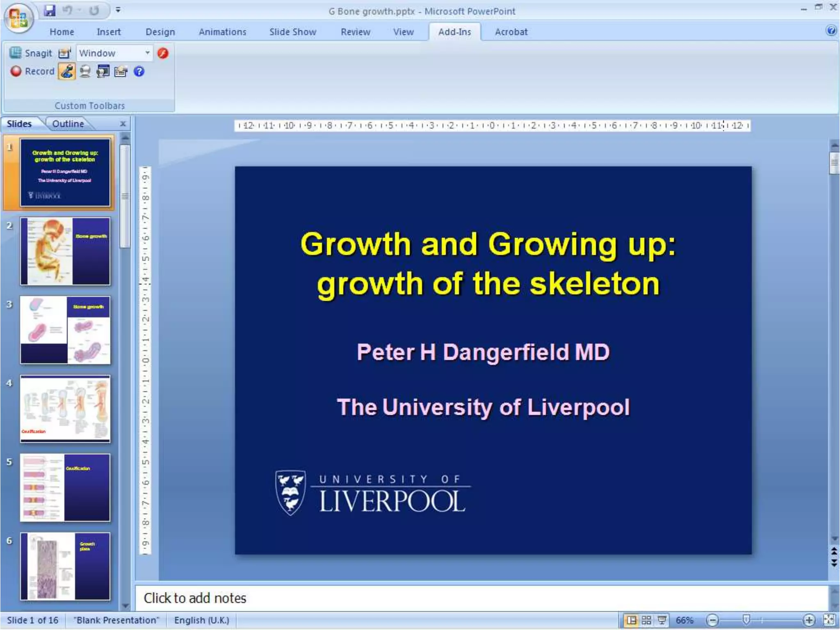The height and width of the screenshot is (630, 840).
Task: Click English (U.K.) language indicator
Action: click(x=201, y=620)
